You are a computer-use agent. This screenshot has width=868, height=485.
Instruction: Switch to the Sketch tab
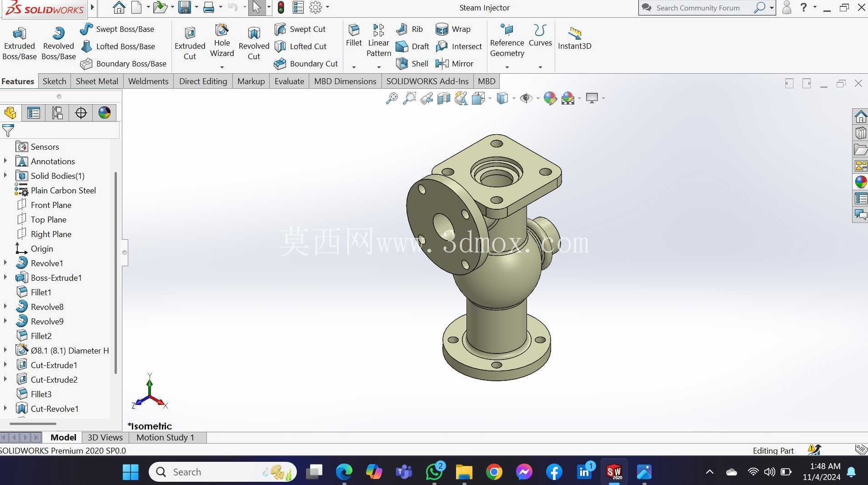tap(55, 81)
